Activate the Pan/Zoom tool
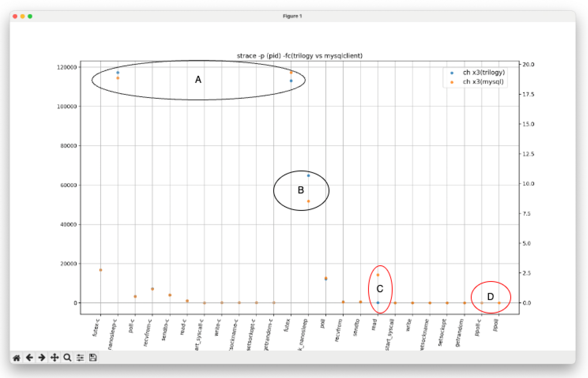 tap(54, 358)
